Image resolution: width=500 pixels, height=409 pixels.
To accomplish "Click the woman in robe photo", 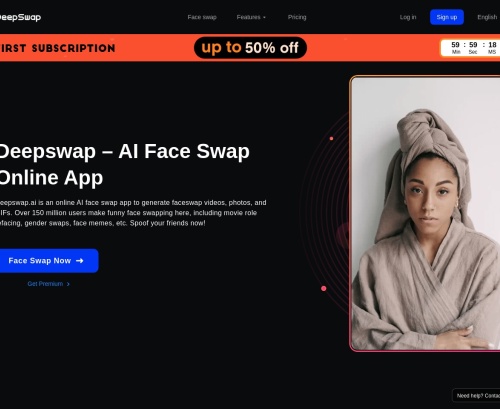I will 426,213.
